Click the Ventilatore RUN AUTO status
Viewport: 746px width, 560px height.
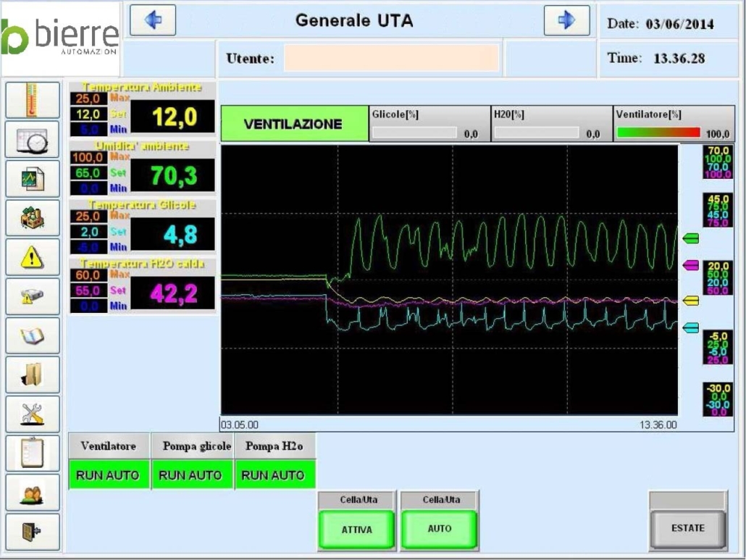108,475
